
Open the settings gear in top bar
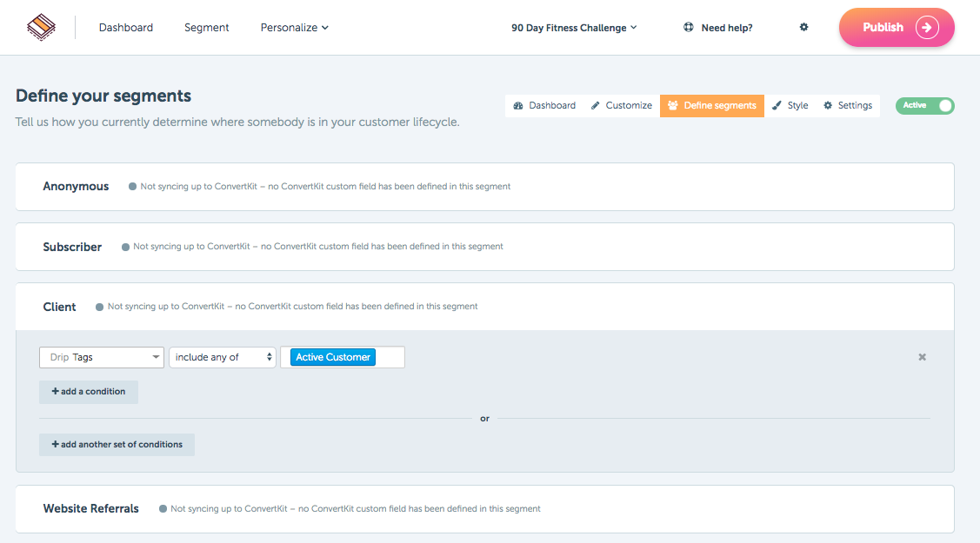point(803,27)
